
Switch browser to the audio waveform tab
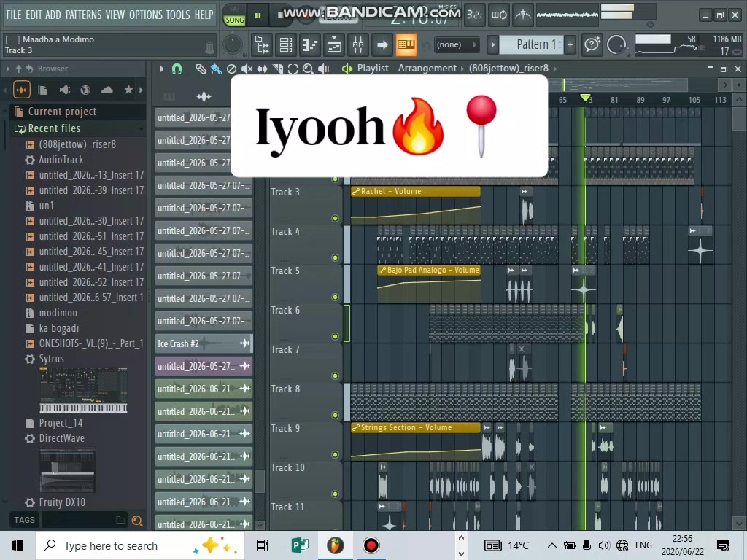21,90
